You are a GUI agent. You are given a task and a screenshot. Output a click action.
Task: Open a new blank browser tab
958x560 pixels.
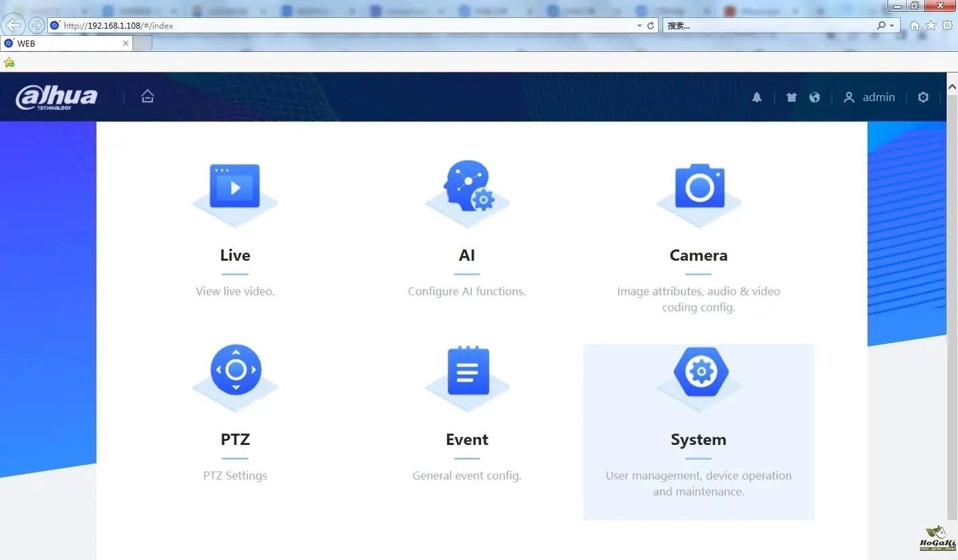tap(143, 43)
